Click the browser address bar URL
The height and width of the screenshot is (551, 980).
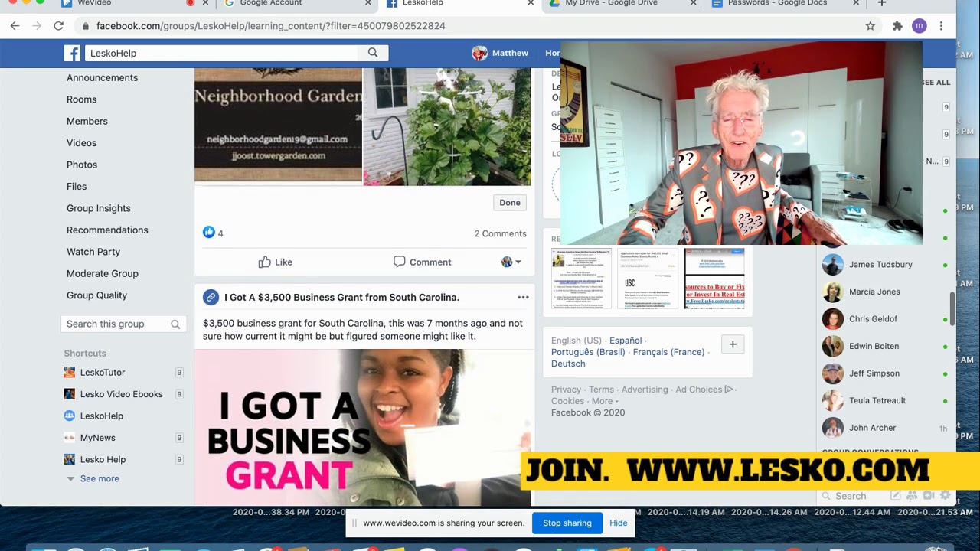click(271, 26)
